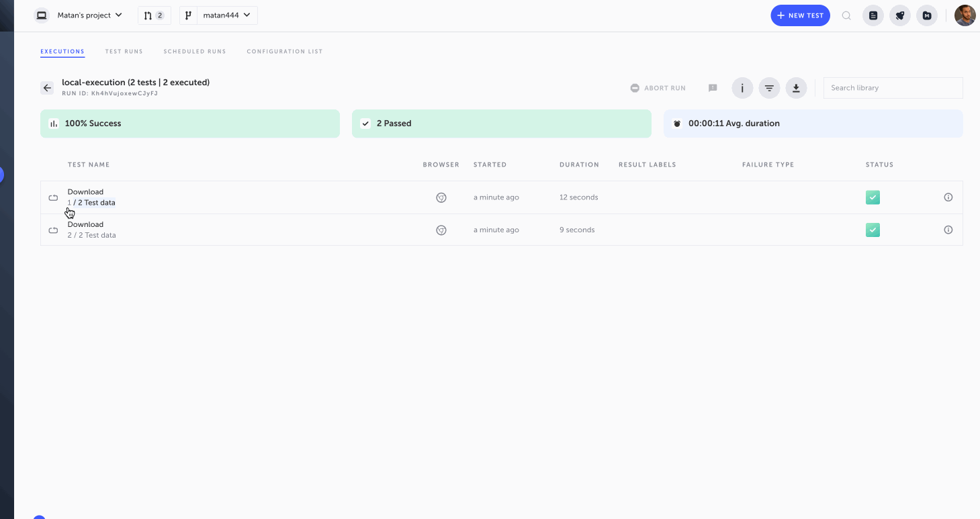Click inside the Search library field

[x=893, y=87]
